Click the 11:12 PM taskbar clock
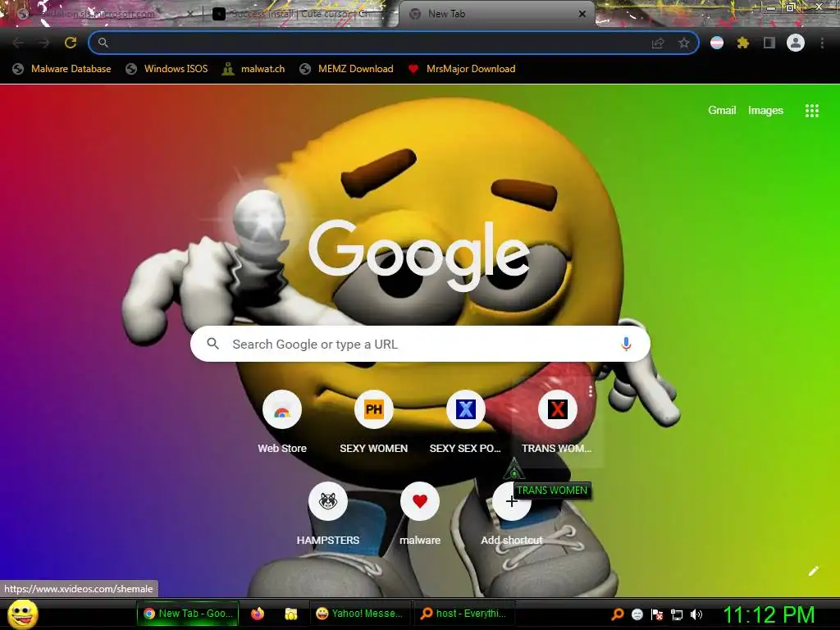Screen dimensions: 840x630 pos(769,614)
